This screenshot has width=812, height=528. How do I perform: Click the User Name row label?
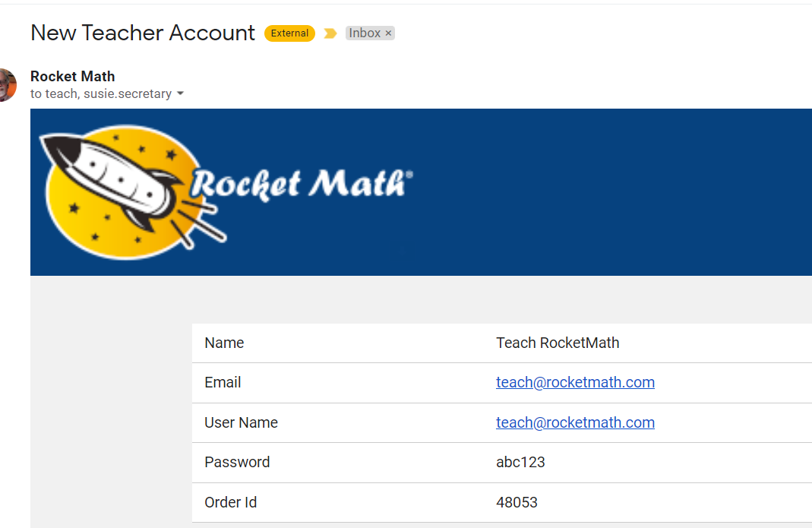241,422
